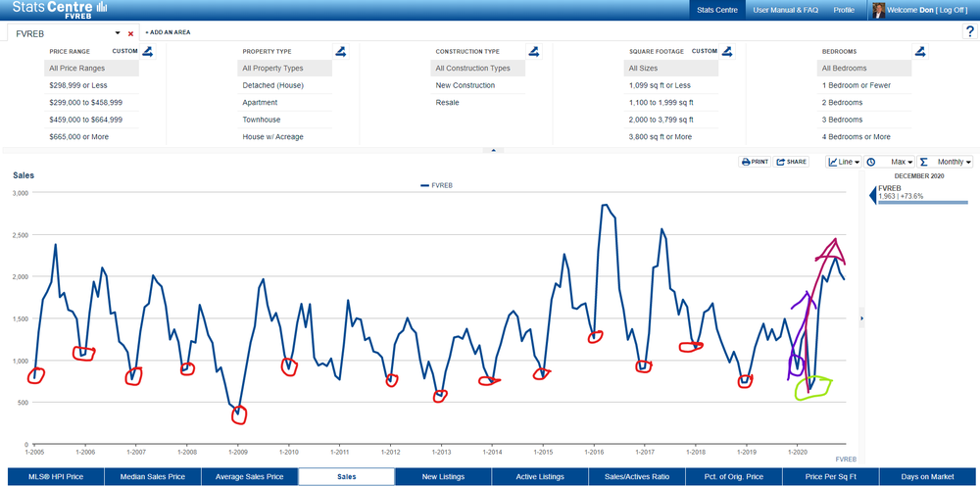Switch to Days on Market tab

(927, 476)
